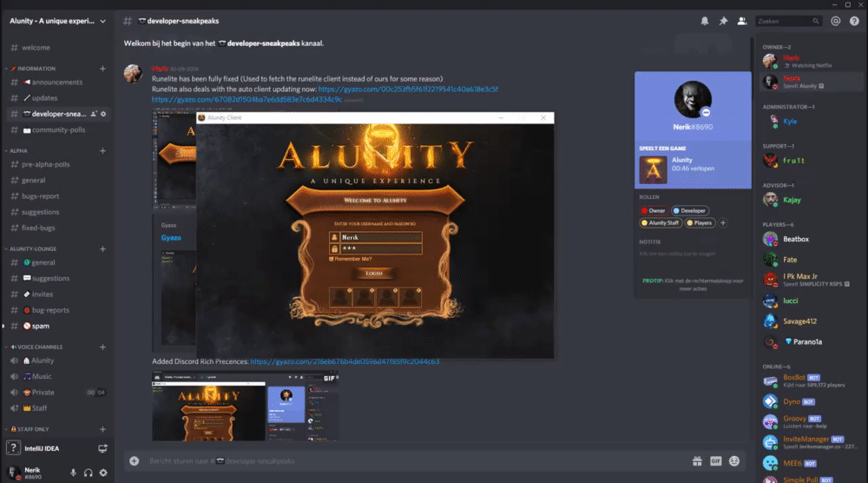Create invite for developer-sneakpeaks channel

(94, 114)
